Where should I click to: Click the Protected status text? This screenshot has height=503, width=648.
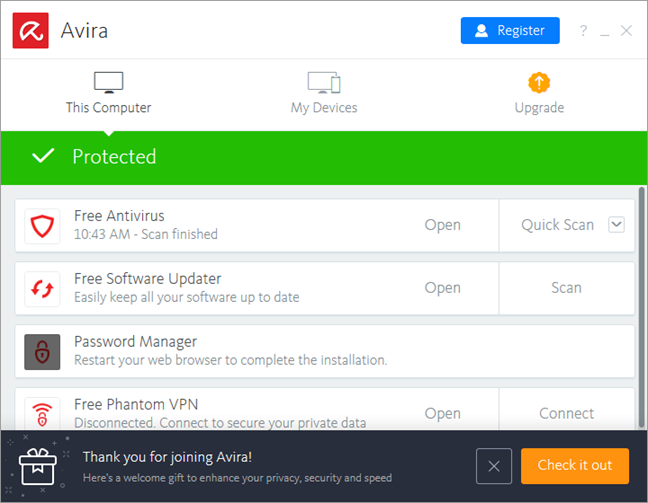point(114,157)
